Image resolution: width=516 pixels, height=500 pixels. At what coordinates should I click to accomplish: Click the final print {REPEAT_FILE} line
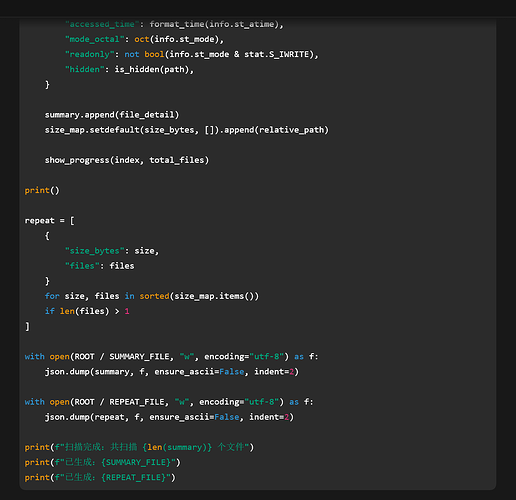coord(100,477)
